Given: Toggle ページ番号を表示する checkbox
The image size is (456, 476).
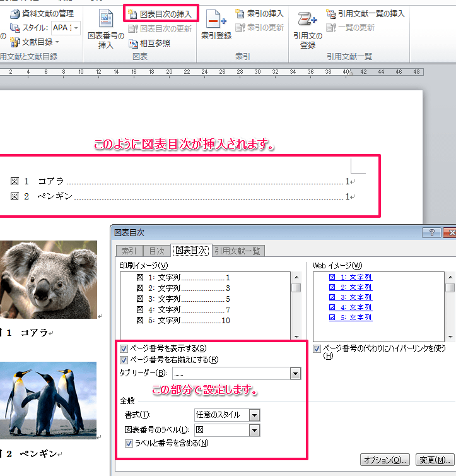Looking at the screenshot, I should pos(124,348).
